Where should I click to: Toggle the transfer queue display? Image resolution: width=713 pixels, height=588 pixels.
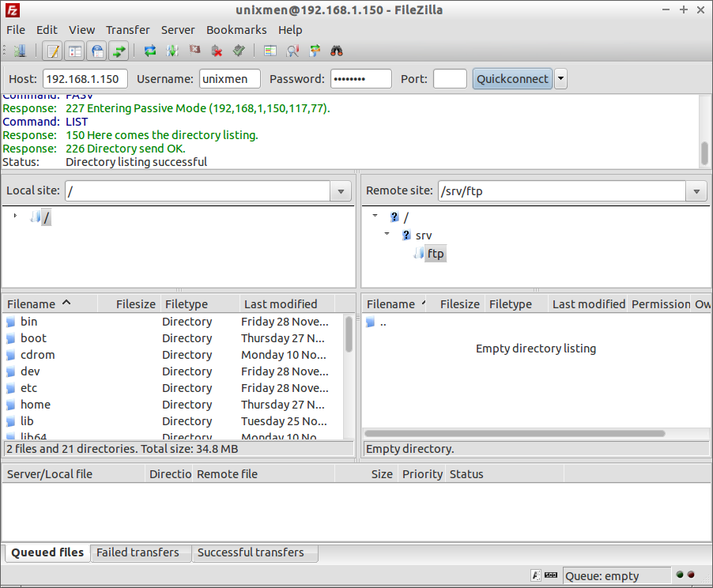coord(119,51)
